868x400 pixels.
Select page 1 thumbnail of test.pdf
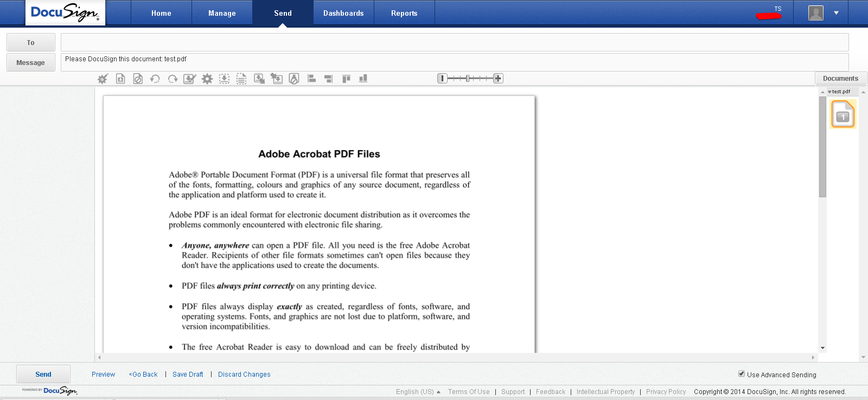click(843, 114)
